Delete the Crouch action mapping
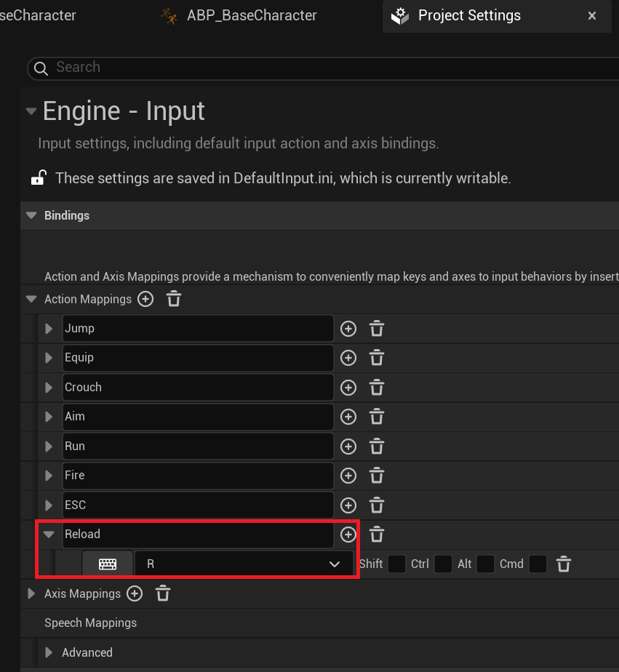This screenshot has width=619, height=672. click(376, 388)
